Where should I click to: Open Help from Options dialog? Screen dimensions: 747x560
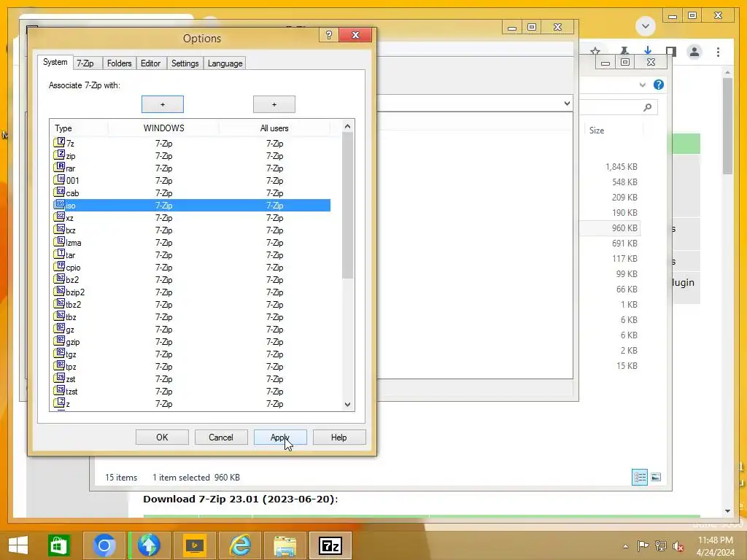tap(339, 437)
